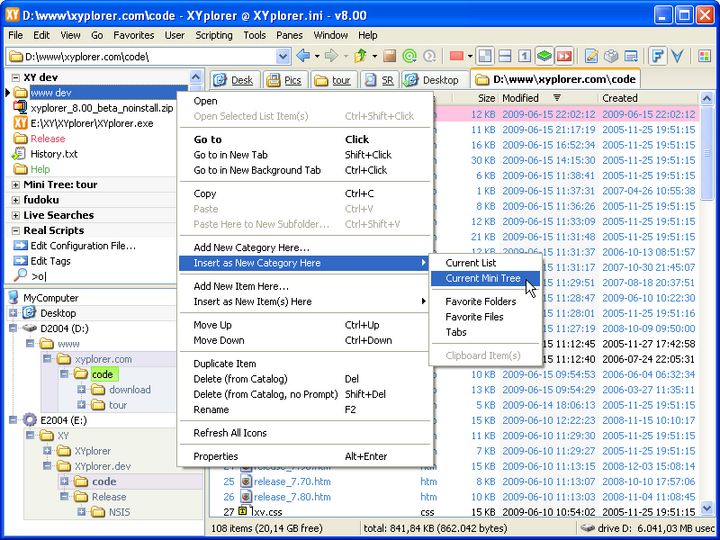Open the Favorites menu
The height and width of the screenshot is (540, 720).
pyautogui.click(x=134, y=35)
